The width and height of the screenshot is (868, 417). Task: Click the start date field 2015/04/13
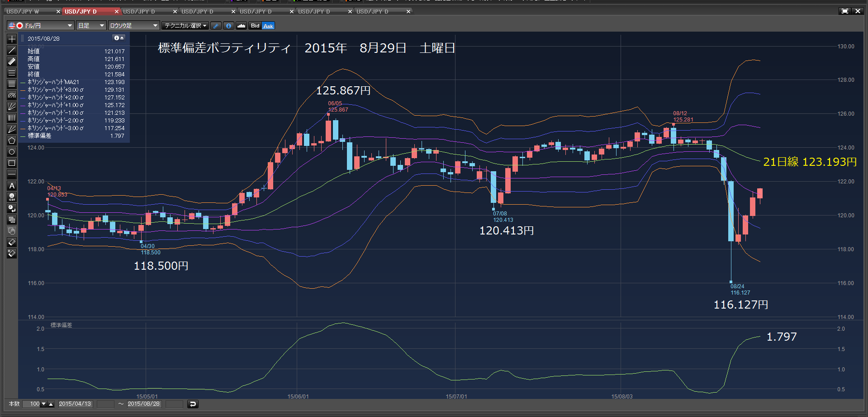[75, 404]
